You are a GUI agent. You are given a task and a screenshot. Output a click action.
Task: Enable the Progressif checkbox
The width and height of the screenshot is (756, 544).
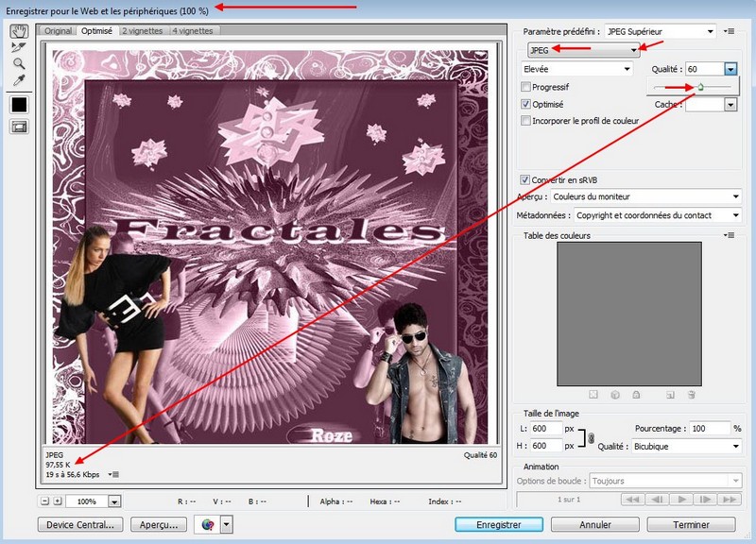point(526,87)
